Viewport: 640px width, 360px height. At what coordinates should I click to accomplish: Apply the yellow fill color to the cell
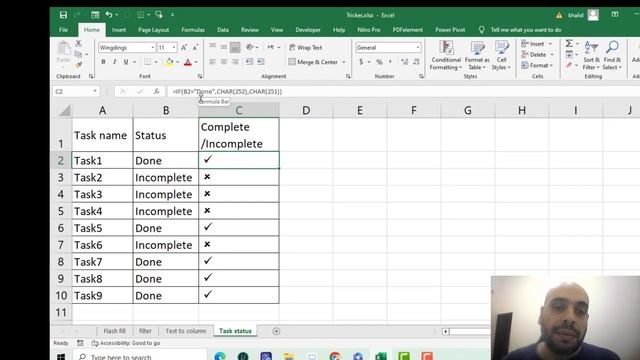coord(169,62)
